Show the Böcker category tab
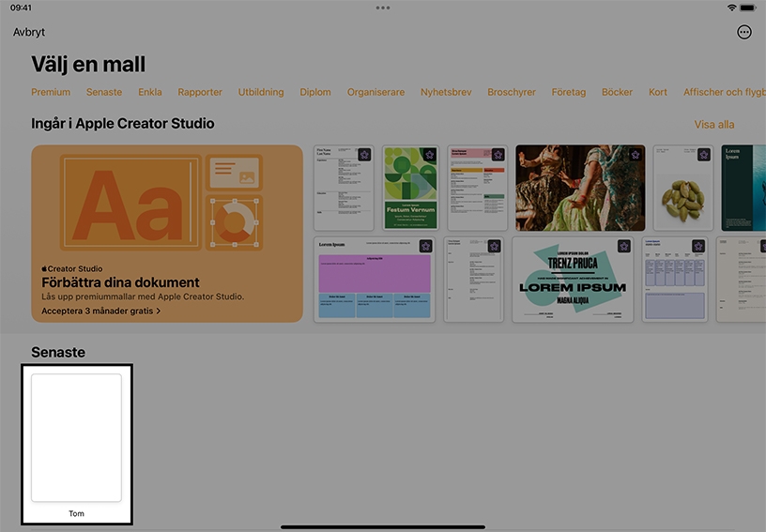 click(x=617, y=92)
